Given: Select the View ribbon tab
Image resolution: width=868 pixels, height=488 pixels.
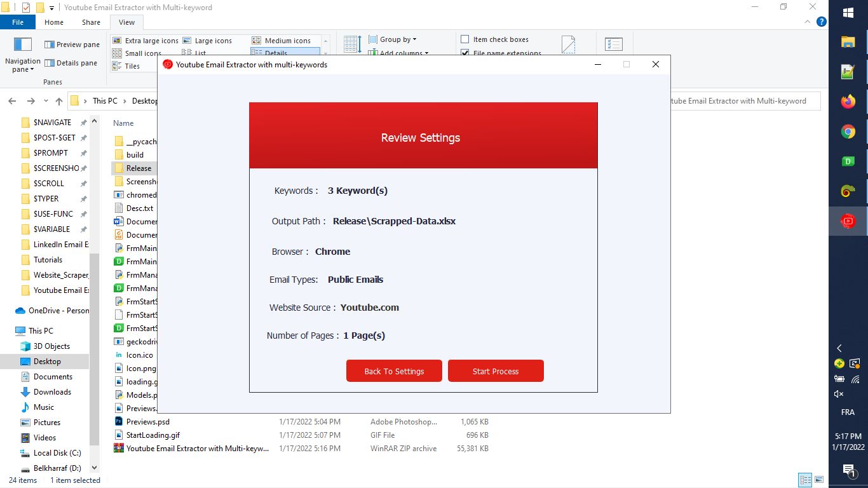Looking at the screenshot, I should point(126,22).
